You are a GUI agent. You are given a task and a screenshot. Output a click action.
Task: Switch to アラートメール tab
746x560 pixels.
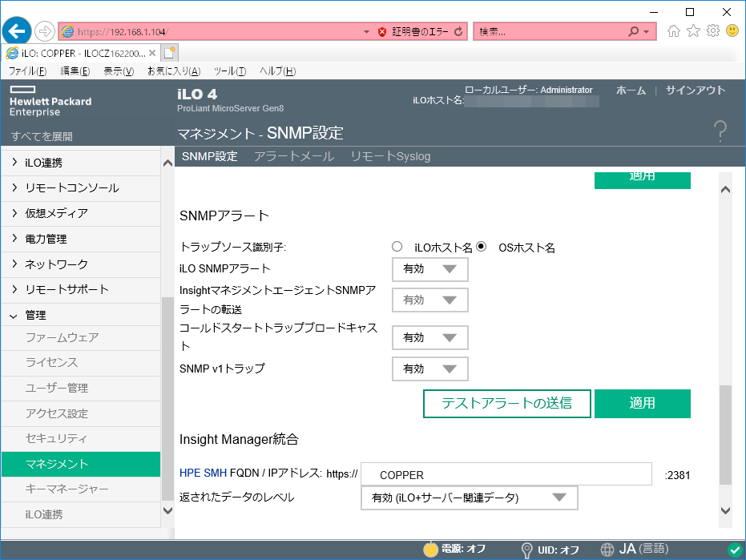(294, 156)
